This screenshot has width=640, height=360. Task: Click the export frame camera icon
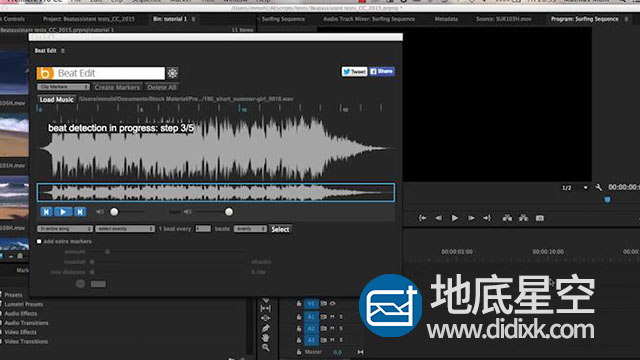tap(540, 218)
